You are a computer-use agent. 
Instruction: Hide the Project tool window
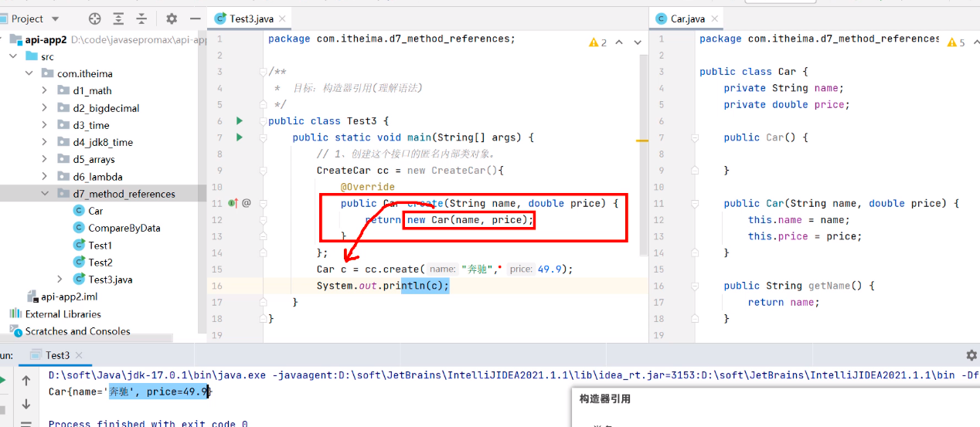pos(196,19)
